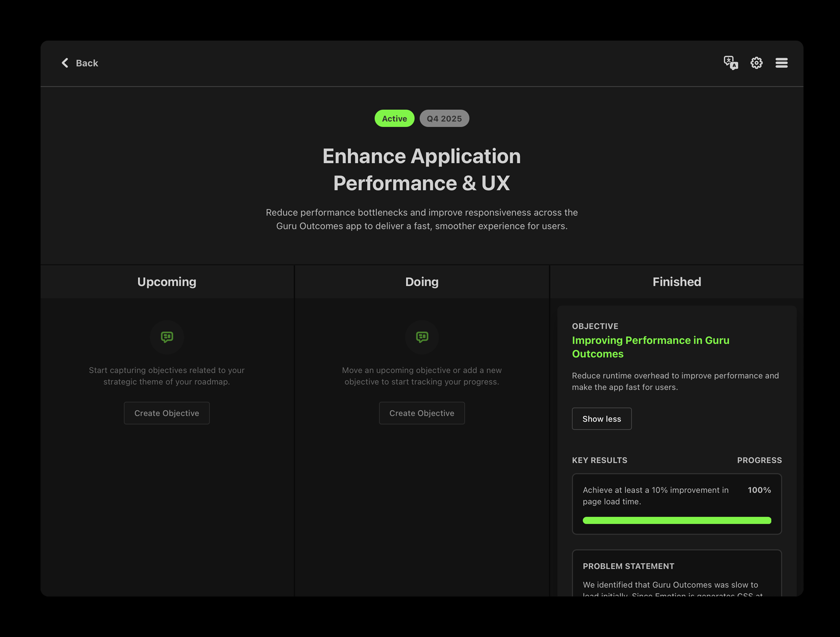The height and width of the screenshot is (637, 840).
Task: Click the Back text link
Action: (x=87, y=63)
